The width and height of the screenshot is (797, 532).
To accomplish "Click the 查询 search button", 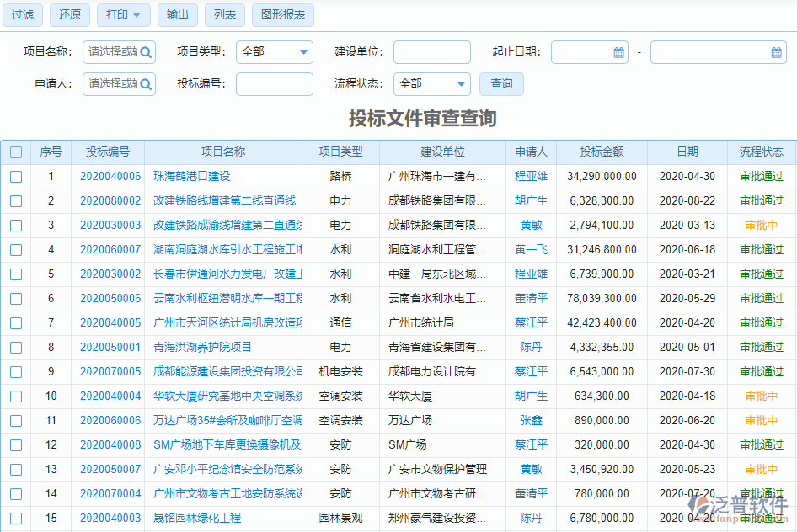I will tap(500, 84).
